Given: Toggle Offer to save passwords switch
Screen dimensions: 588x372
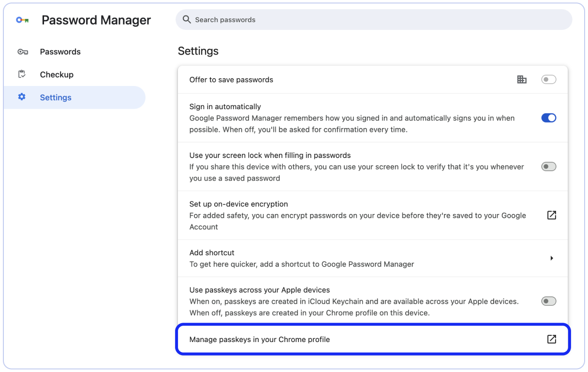Looking at the screenshot, I should [549, 80].
